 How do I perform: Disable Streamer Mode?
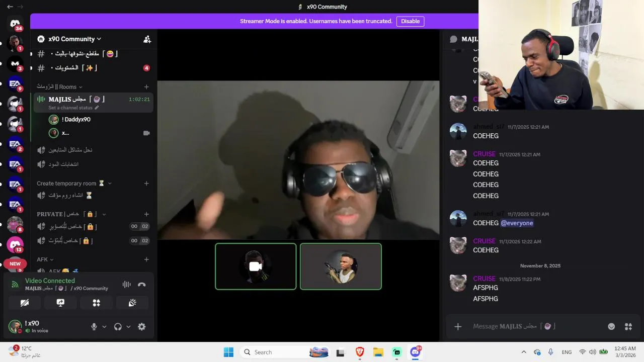coord(410,21)
